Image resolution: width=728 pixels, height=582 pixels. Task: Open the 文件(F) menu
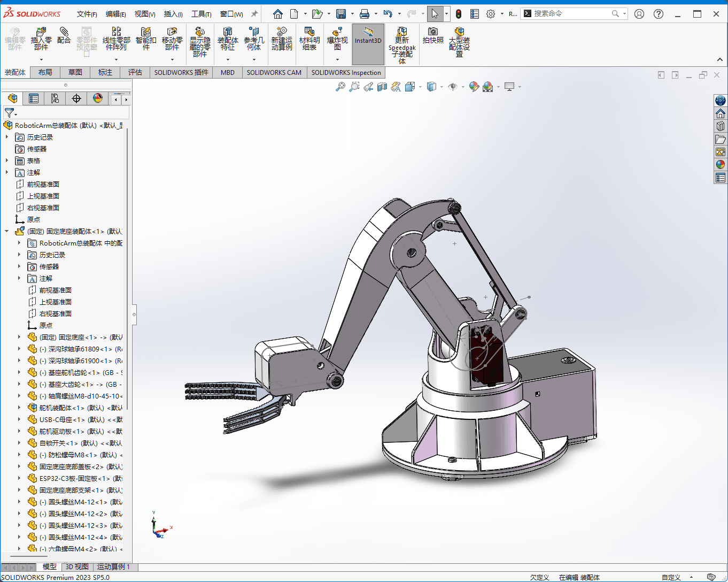coord(87,14)
